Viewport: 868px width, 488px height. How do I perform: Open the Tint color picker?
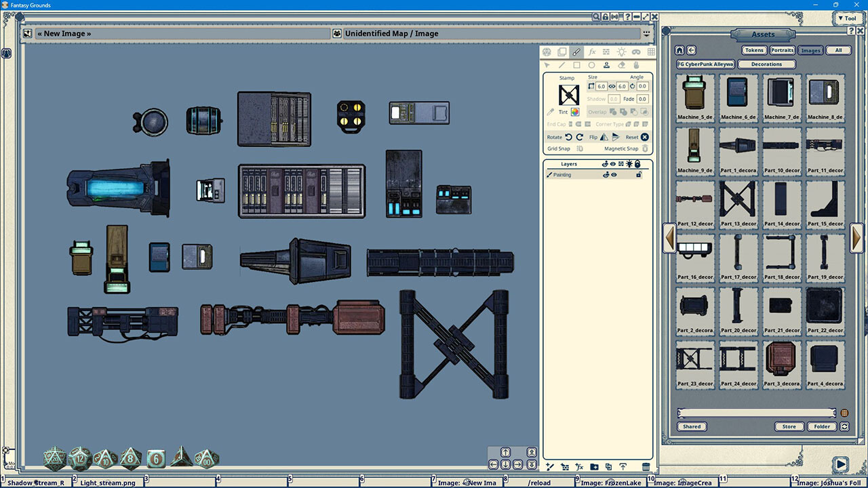575,112
